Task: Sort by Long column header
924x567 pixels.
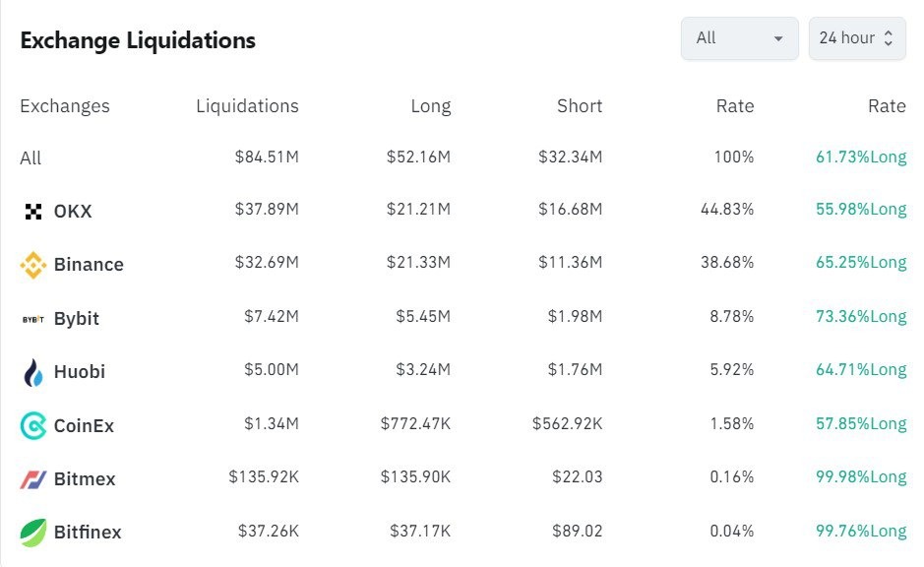Action: coord(431,106)
